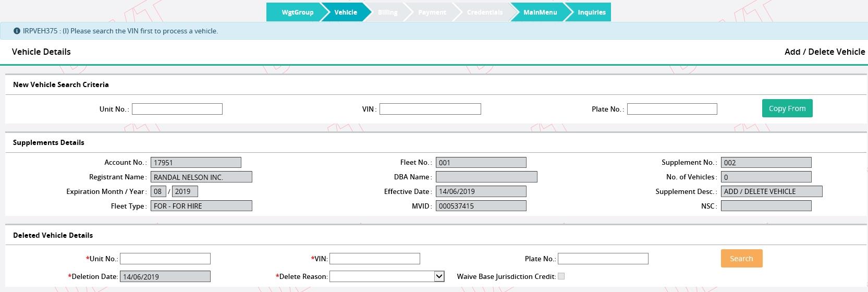Switch to the Inquiries step tab
The width and height of the screenshot is (868, 292).
[591, 12]
